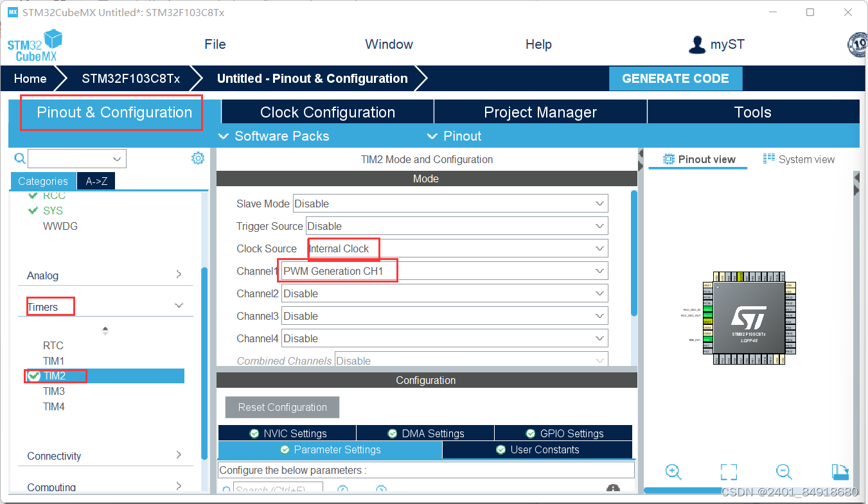Click the GENERATE CODE button
868x504 pixels.
[x=675, y=78]
